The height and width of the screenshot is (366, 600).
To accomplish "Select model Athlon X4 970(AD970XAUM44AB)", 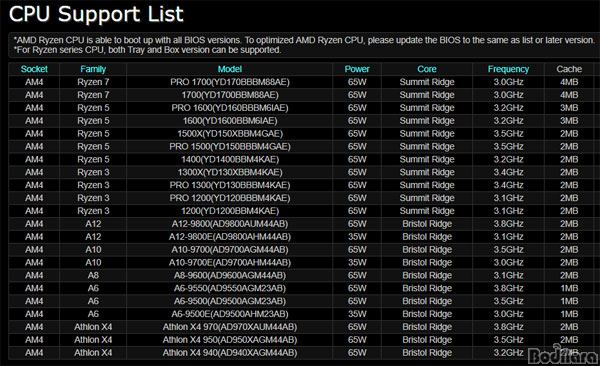I will [x=230, y=327].
